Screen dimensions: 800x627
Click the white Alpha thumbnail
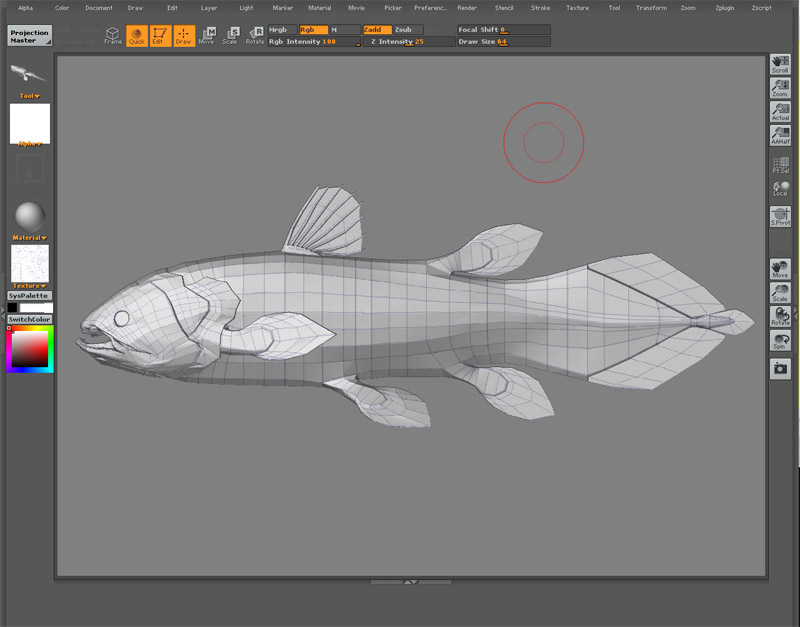(29, 122)
